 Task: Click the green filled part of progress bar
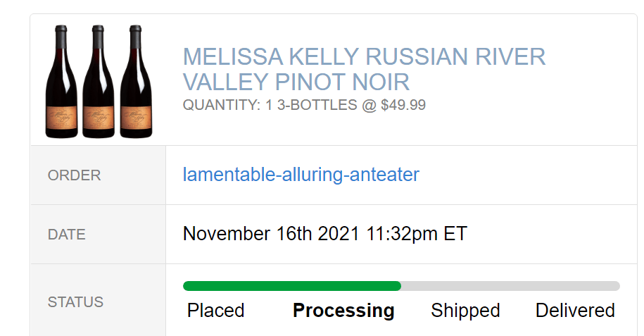pyautogui.click(x=291, y=286)
